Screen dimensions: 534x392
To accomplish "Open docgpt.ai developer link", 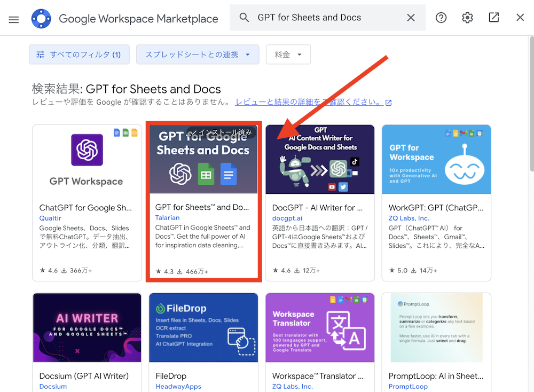I will click(x=287, y=218).
